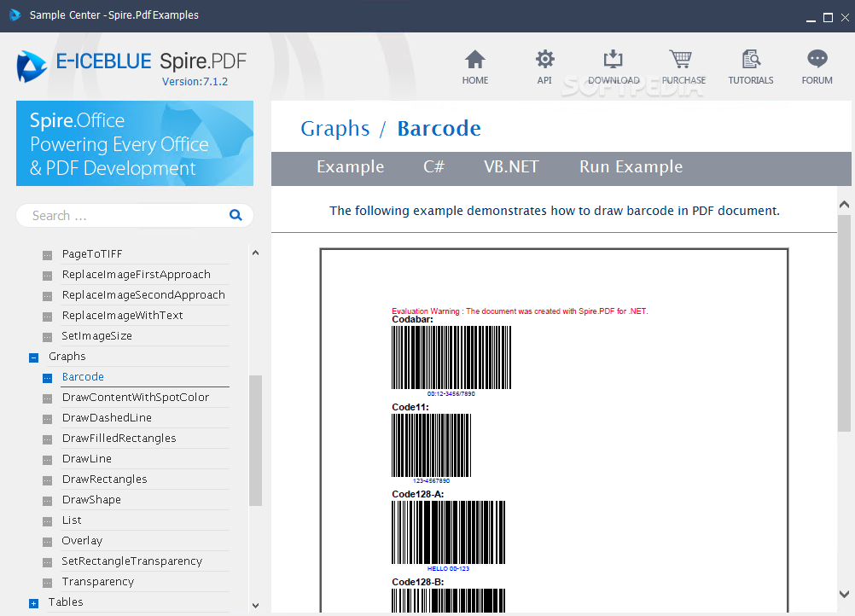Click the tree panel scrollbar thumb
The height and width of the screenshot is (616, 855).
[x=255, y=440]
